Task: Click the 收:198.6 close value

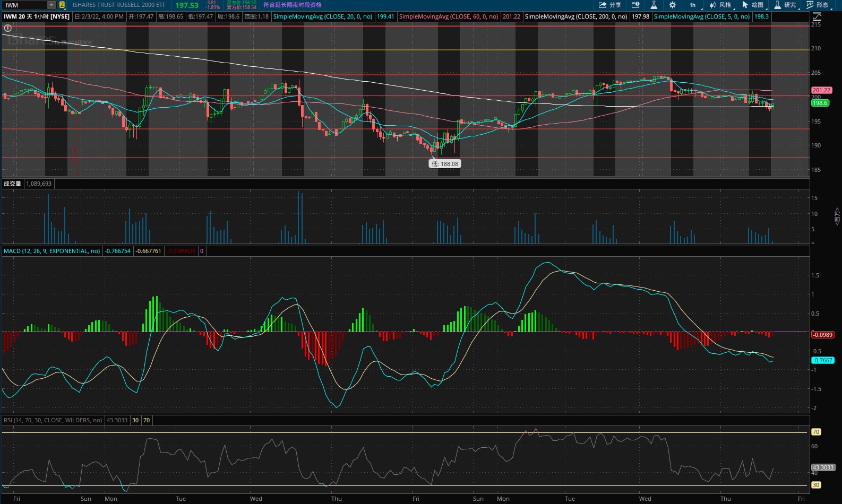Action: (229, 16)
